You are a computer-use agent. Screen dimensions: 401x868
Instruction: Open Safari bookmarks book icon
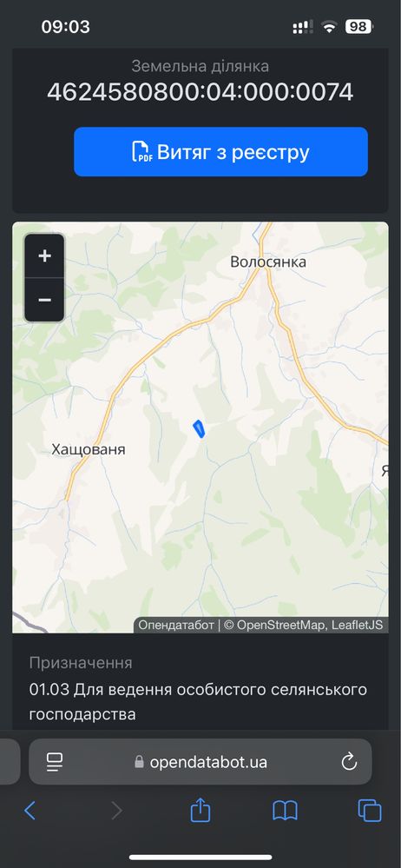[285, 811]
